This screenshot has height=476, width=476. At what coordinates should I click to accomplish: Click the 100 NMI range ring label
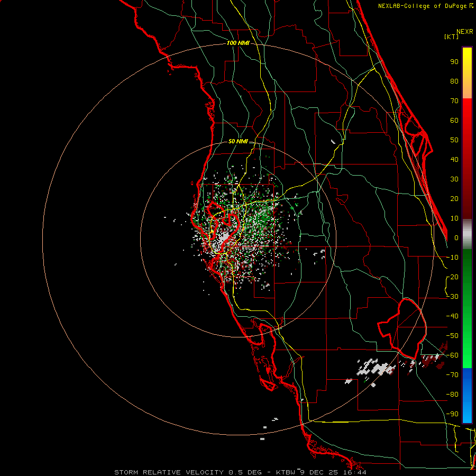[238, 43]
